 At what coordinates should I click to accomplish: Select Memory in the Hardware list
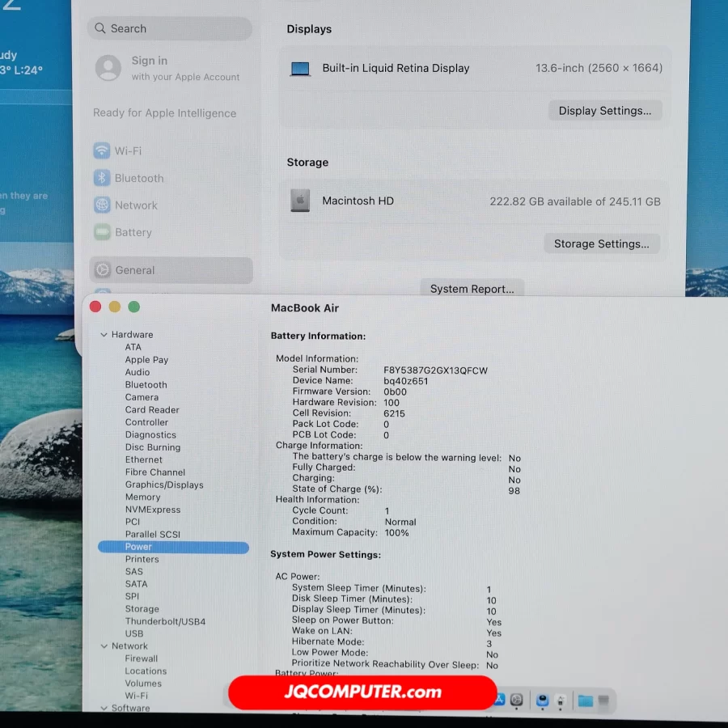(x=142, y=497)
